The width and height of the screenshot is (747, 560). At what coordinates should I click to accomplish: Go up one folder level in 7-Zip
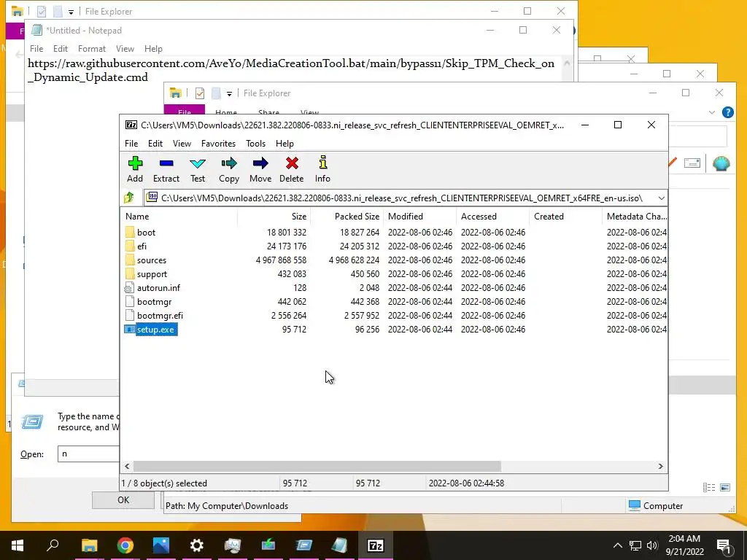[129, 198]
